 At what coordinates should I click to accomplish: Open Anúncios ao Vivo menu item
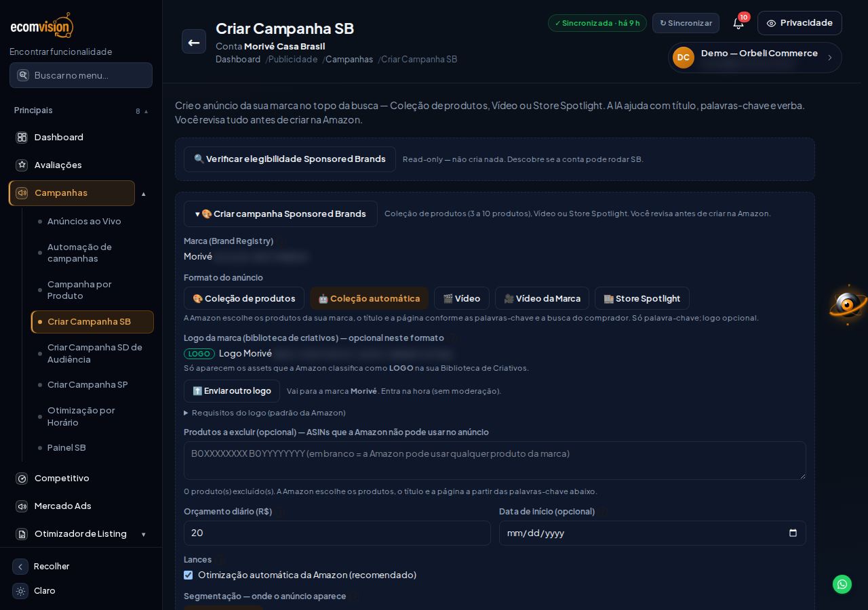(x=92, y=222)
